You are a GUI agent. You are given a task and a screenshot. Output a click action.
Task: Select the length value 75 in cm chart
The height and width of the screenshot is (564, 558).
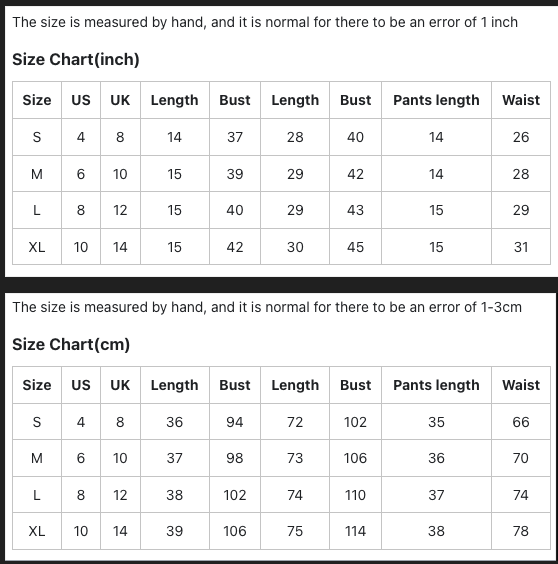pyautogui.click(x=295, y=531)
